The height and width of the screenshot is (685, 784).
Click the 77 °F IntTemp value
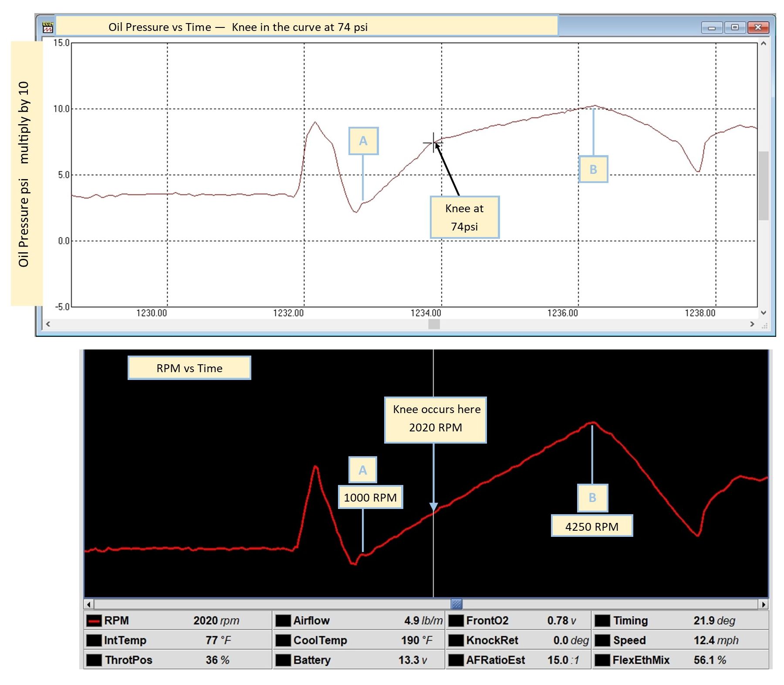coord(218,640)
